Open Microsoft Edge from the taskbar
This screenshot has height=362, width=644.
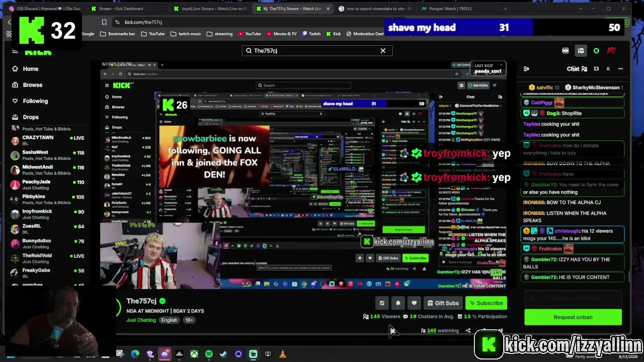coord(135,354)
